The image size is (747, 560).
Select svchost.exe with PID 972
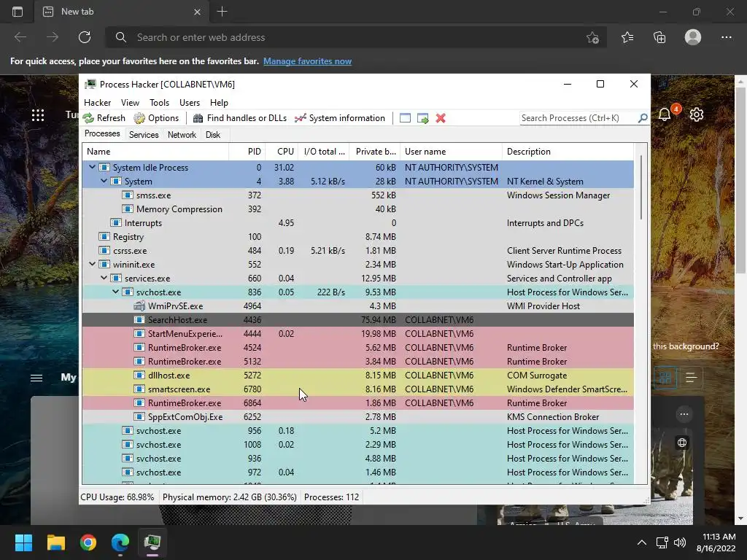pos(357,472)
